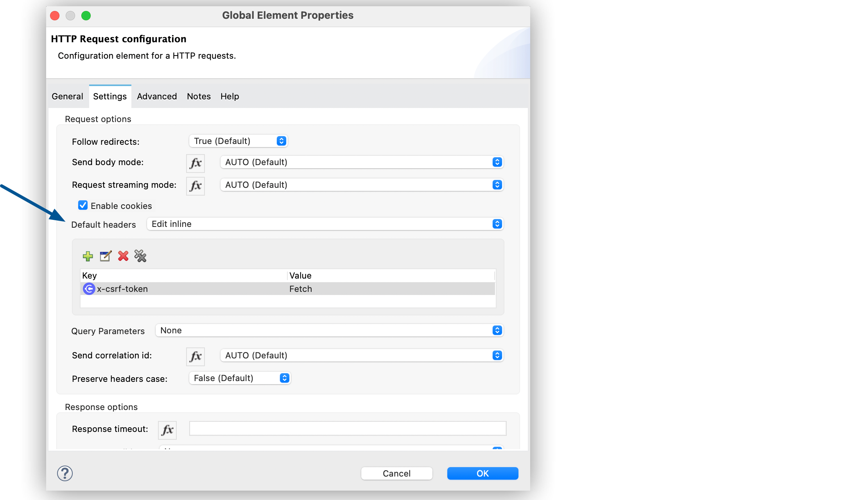The height and width of the screenshot is (500, 868).
Task: Switch to the Advanced tab
Action: click(156, 96)
